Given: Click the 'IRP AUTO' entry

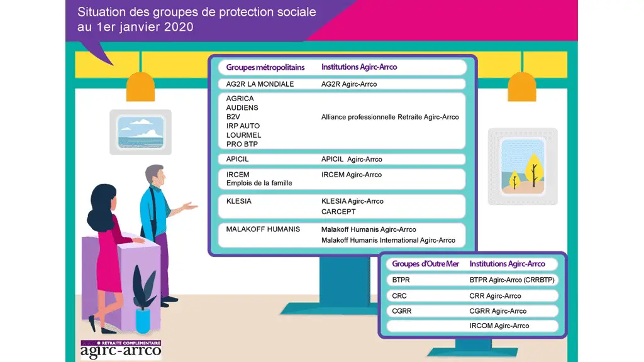Looking at the screenshot, I should pos(243,126).
